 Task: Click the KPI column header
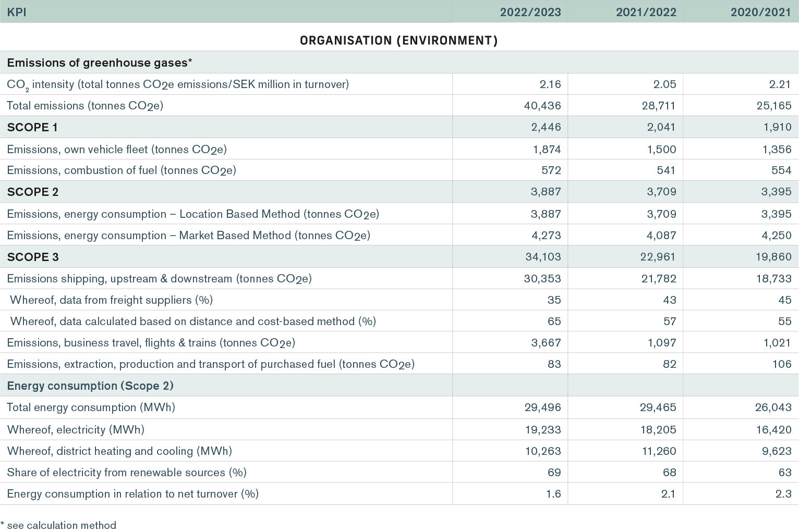[17, 12]
